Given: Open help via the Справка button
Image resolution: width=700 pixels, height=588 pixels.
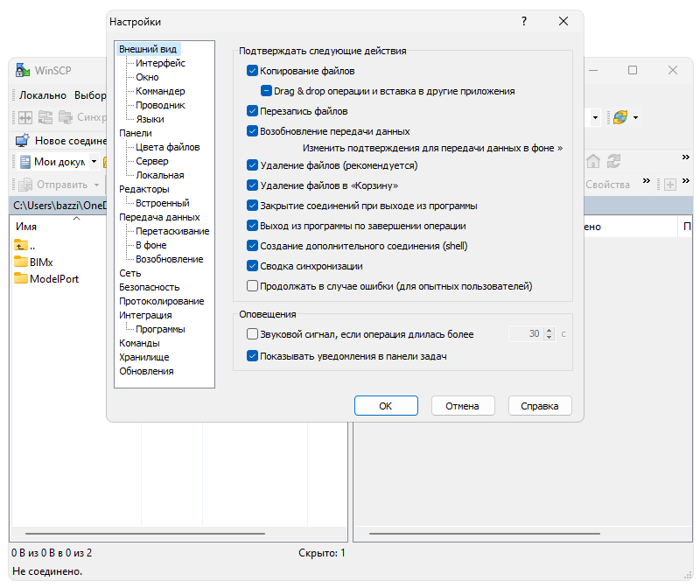Looking at the screenshot, I should pyautogui.click(x=540, y=405).
